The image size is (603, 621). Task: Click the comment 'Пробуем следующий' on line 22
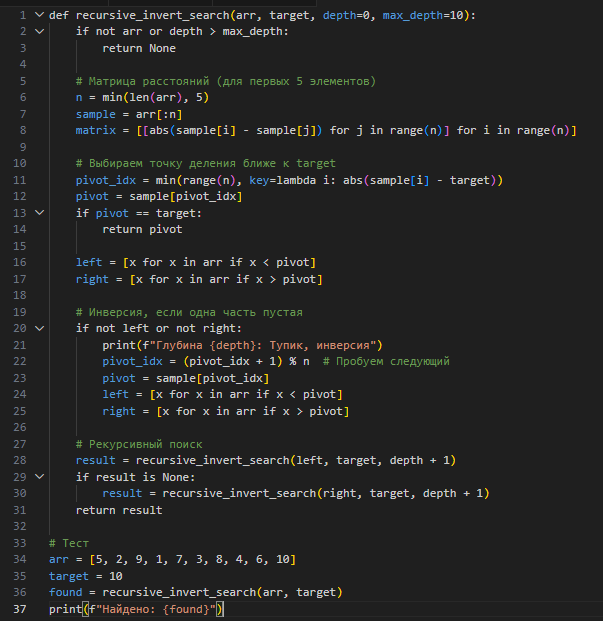pyautogui.click(x=386, y=361)
